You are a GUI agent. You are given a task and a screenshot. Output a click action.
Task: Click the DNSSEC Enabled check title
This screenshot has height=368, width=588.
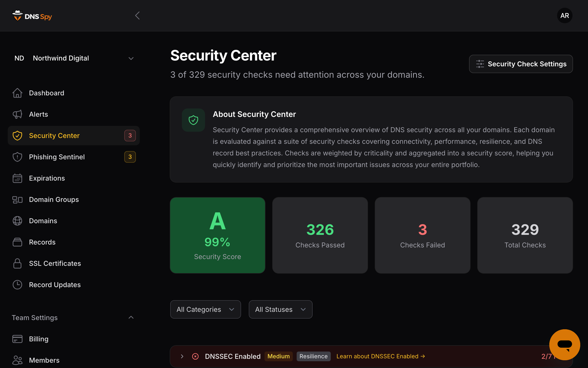(233, 356)
